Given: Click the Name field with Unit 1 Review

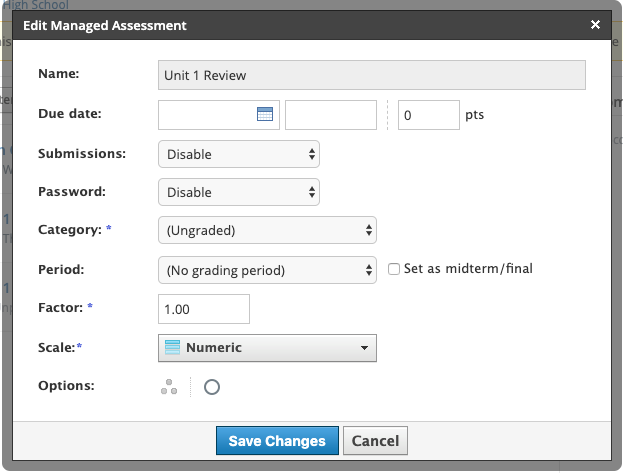Looking at the screenshot, I should pyautogui.click(x=372, y=75).
